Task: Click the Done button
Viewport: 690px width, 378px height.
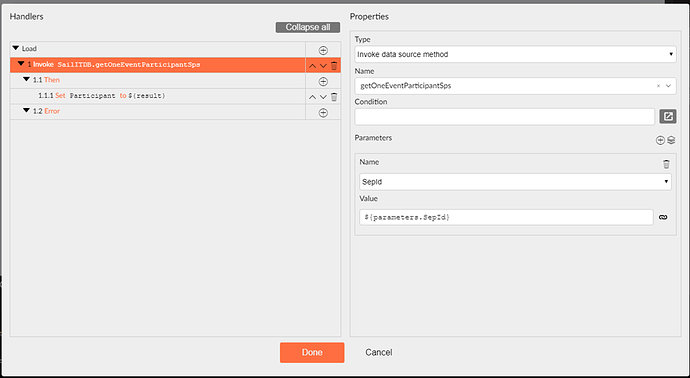Action: pos(312,352)
